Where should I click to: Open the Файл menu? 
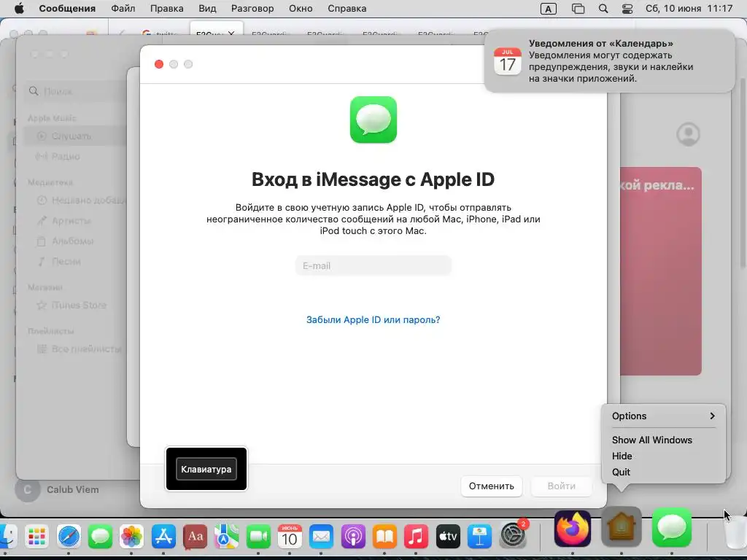tap(123, 9)
